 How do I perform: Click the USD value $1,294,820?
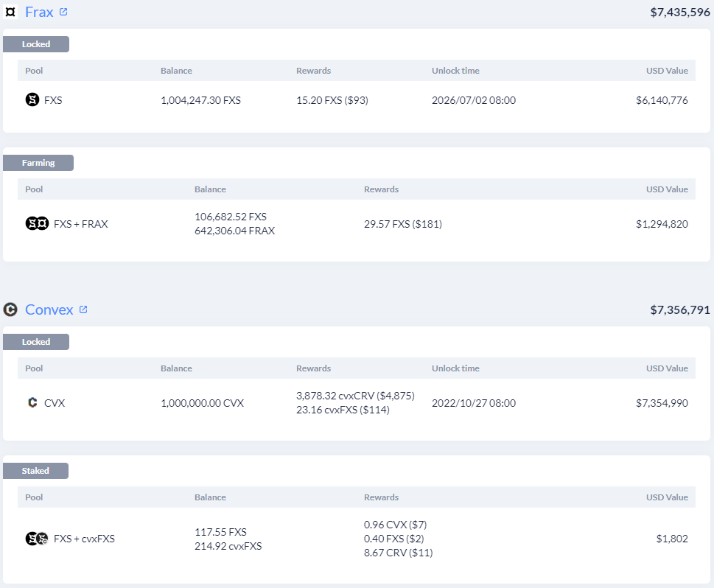(x=662, y=224)
